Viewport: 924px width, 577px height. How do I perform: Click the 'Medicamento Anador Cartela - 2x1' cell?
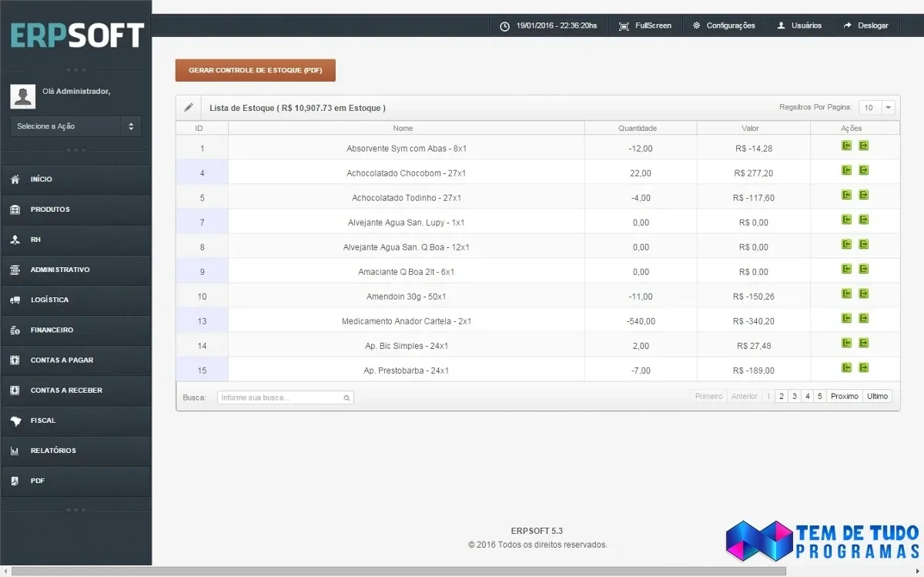(x=407, y=321)
